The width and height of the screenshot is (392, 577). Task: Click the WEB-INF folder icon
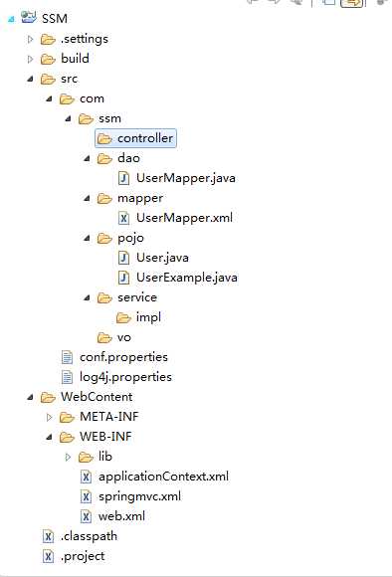[x=67, y=437]
